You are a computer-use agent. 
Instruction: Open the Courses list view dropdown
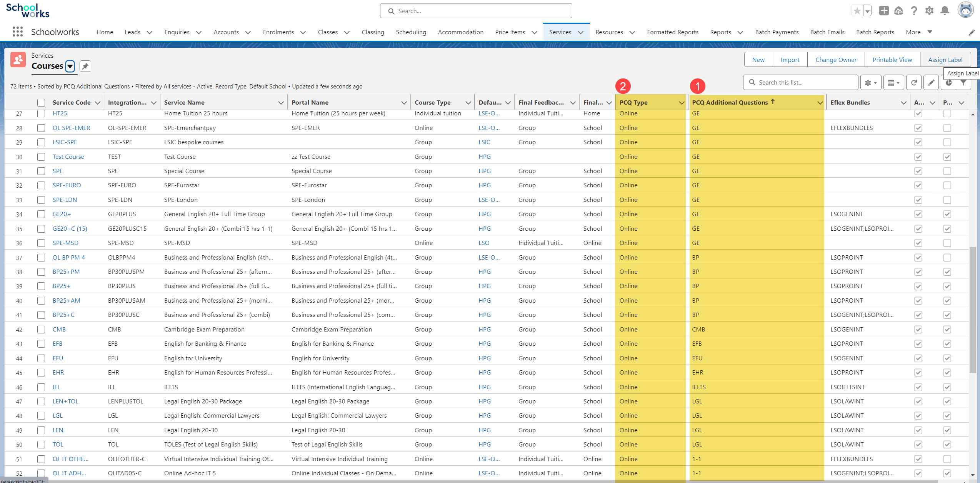point(70,66)
